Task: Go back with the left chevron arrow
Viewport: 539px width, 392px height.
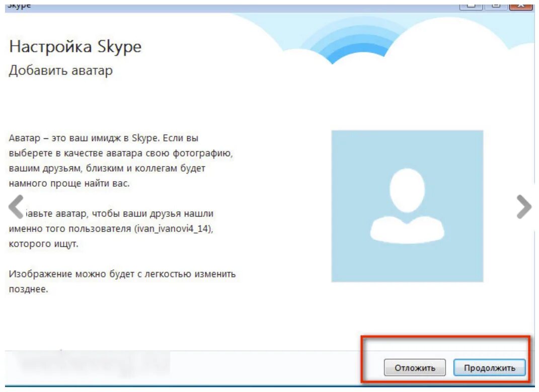Action: click(16, 207)
